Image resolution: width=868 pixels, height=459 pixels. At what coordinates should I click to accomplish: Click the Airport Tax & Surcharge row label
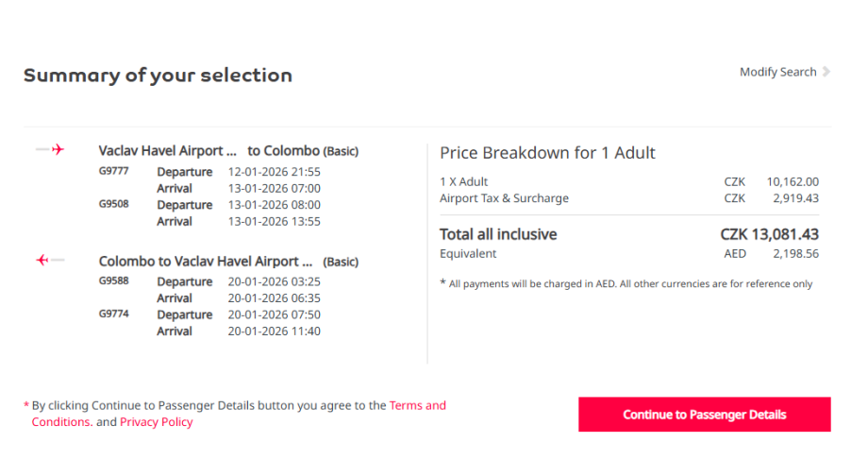pyautogui.click(x=504, y=198)
